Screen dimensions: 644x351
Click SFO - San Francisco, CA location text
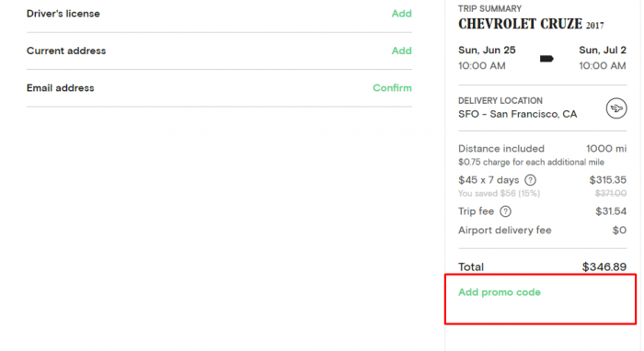tap(517, 114)
